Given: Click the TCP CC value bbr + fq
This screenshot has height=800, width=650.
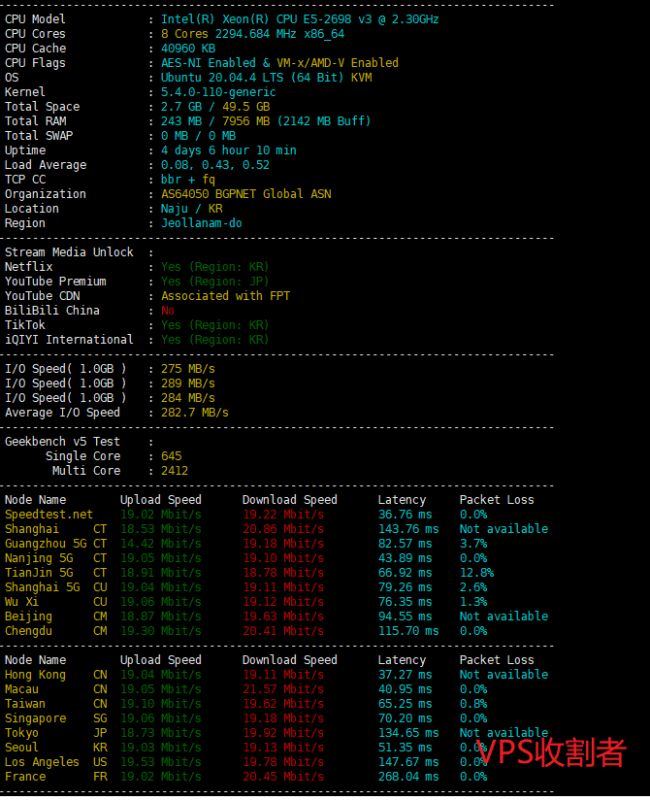Looking at the screenshot, I should [x=188, y=179].
